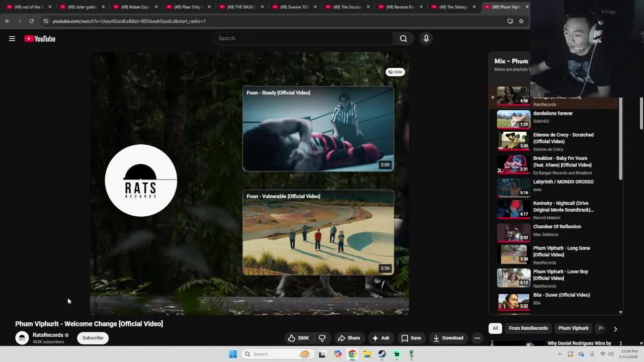Image resolution: width=644 pixels, height=362 pixels.
Task: Open site information icon in address bar
Action: tap(46, 21)
